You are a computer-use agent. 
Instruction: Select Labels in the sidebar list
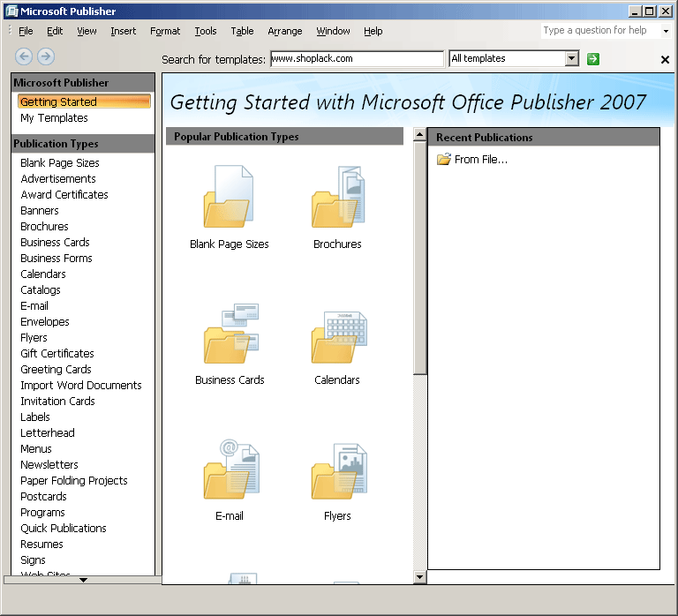[x=35, y=417]
